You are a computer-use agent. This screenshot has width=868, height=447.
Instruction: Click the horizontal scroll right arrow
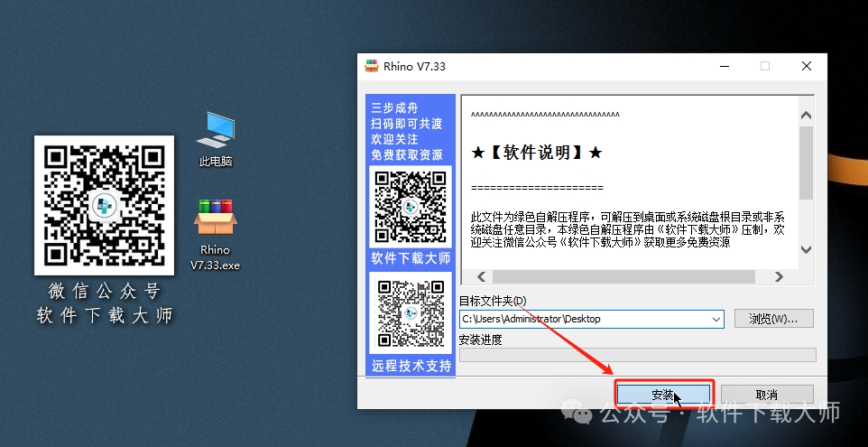(779, 276)
